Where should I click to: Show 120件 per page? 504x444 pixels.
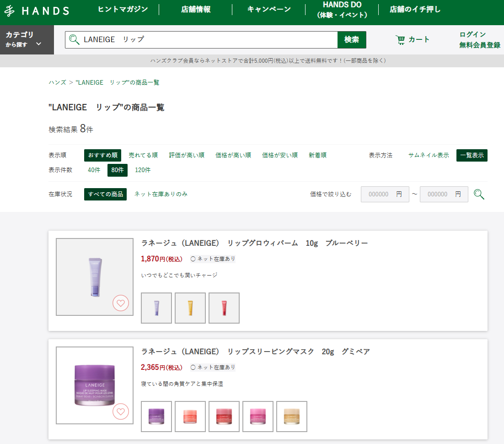(x=143, y=170)
